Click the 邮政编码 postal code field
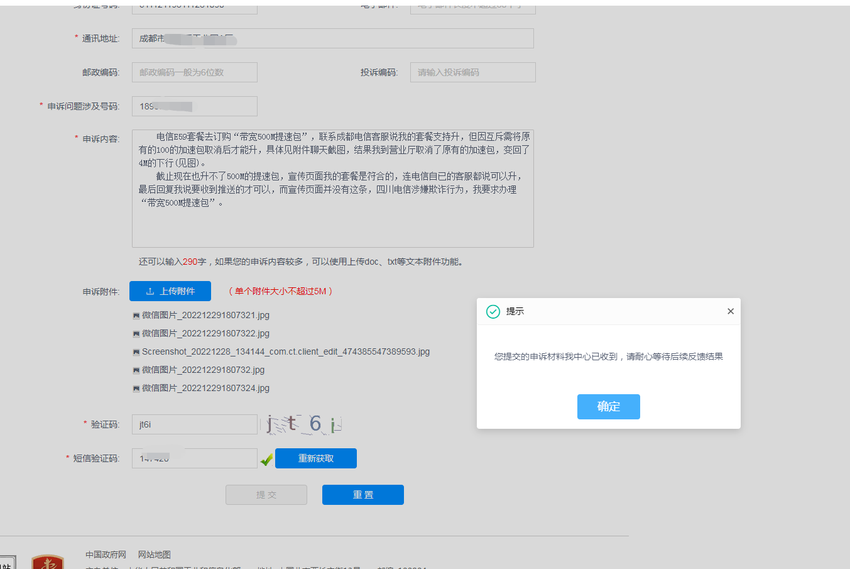The image size is (850, 569). (195, 72)
